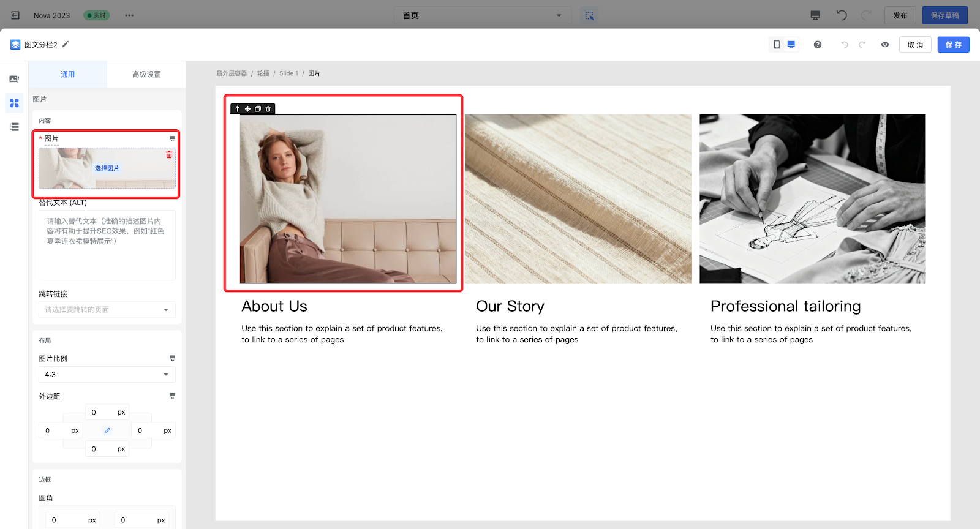Switch to the 高级设置 tab
Image resolution: width=980 pixels, height=529 pixels.
point(146,74)
